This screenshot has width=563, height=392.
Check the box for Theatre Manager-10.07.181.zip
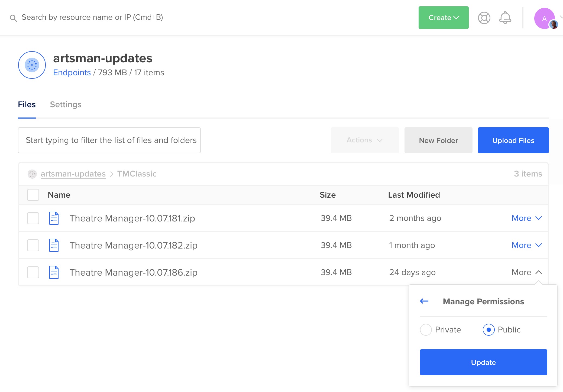tap(33, 218)
